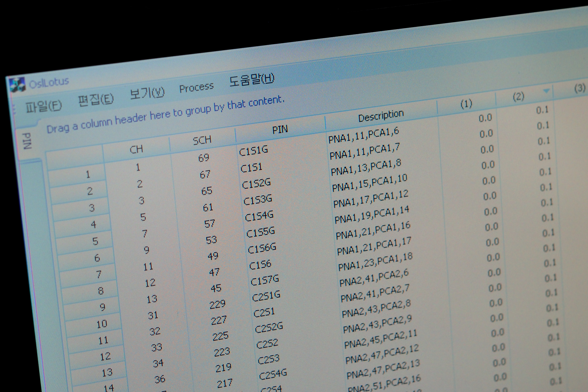Screen dimensions: 588x392
Task: Click the Description column header
Action: pyautogui.click(x=381, y=116)
